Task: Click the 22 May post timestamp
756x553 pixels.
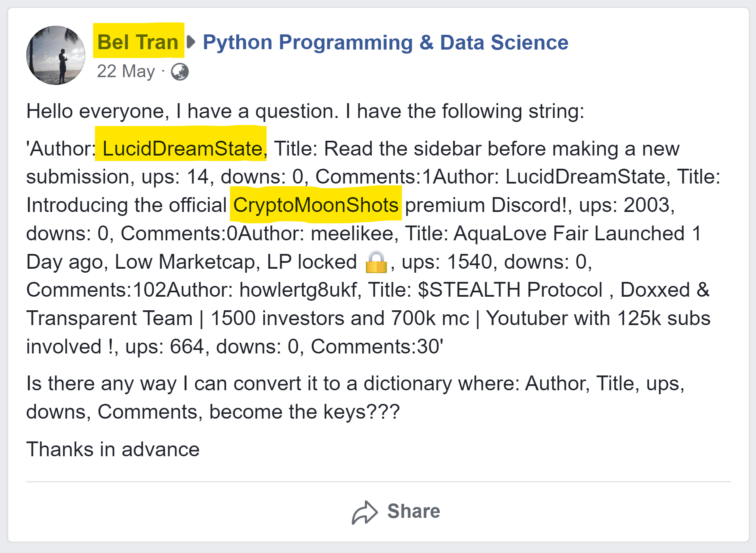Action: pos(126,72)
